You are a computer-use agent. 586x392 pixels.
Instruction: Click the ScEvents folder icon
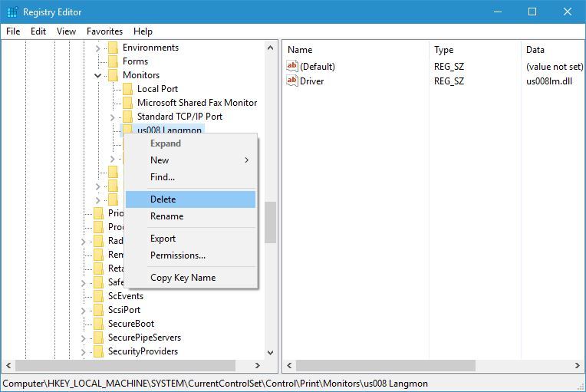point(98,296)
